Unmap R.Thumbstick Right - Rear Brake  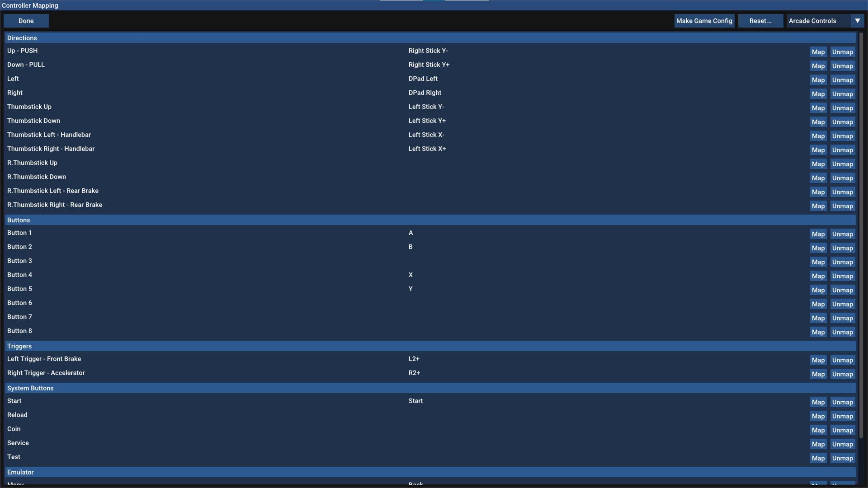(x=842, y=206)
